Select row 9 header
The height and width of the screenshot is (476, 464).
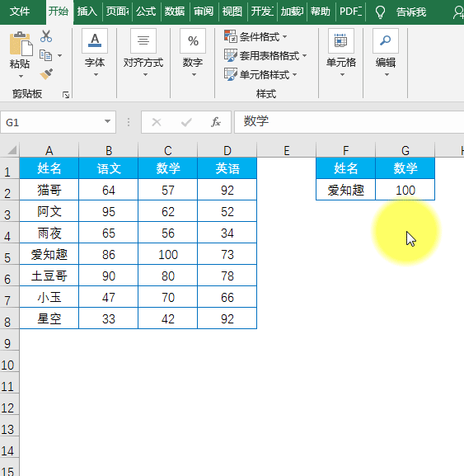[x=9, y=340]
